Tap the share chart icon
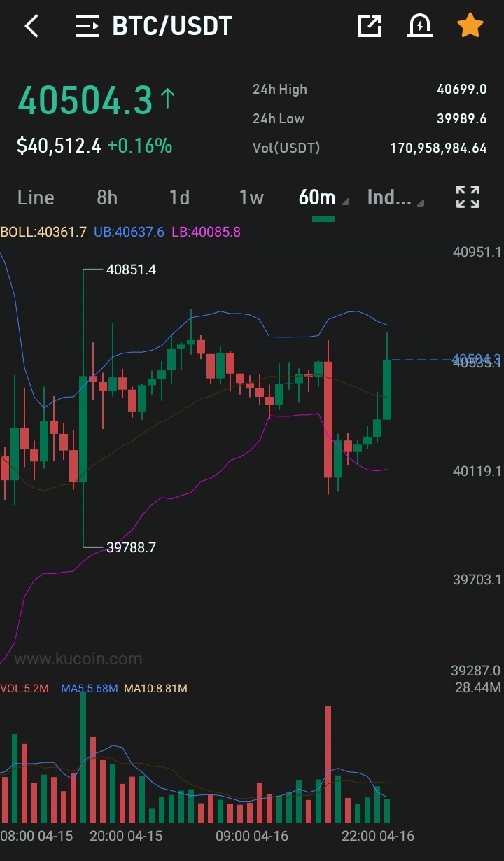Screen dimensions: 504x861 [x=369, y=26]
